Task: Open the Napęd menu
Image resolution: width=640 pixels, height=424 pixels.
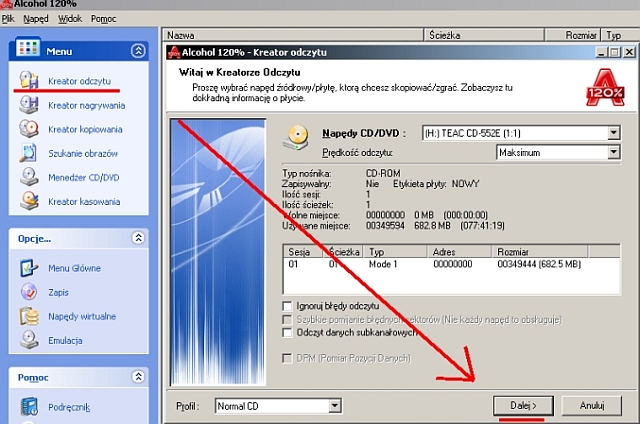Action: click(36, 19)
